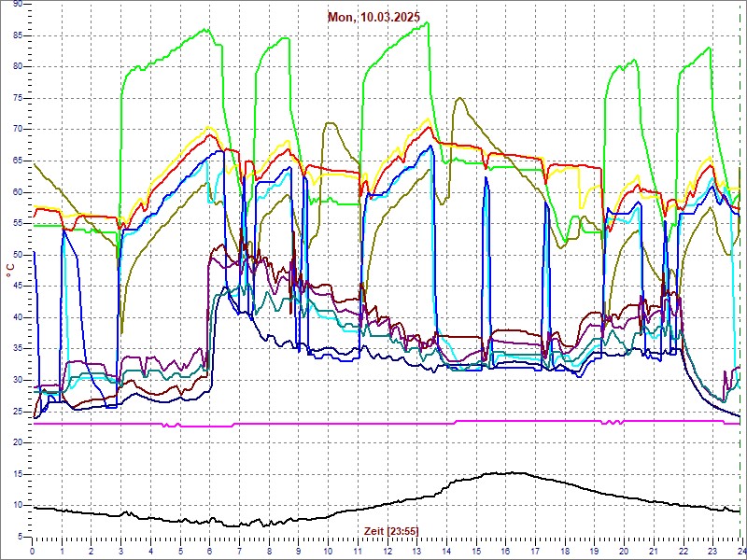Image resolution: width=747 pixels, height=560 pixels.
Task: Select hour 11 on time axis
Action: (x=358, y=551)
